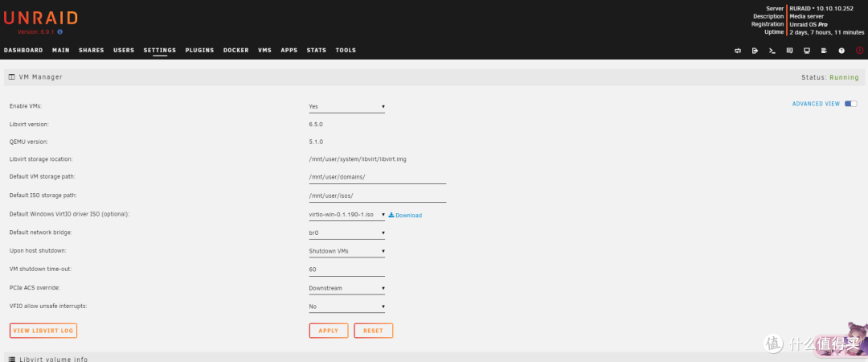Click the blue info icon beside Version 6.9.1

point(59,32)
